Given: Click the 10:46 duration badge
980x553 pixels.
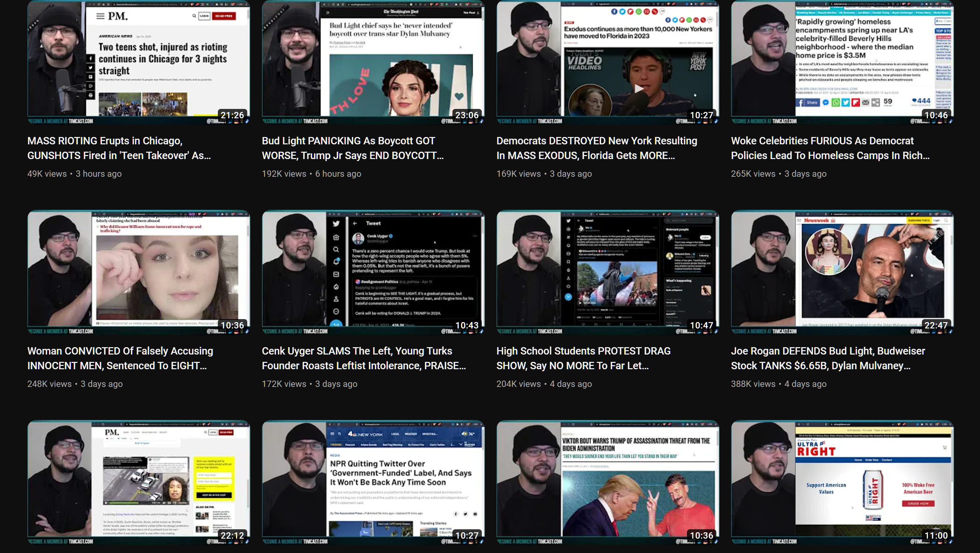Looking at the screenshot, I should pyautogui.click(x=936, y=115).
